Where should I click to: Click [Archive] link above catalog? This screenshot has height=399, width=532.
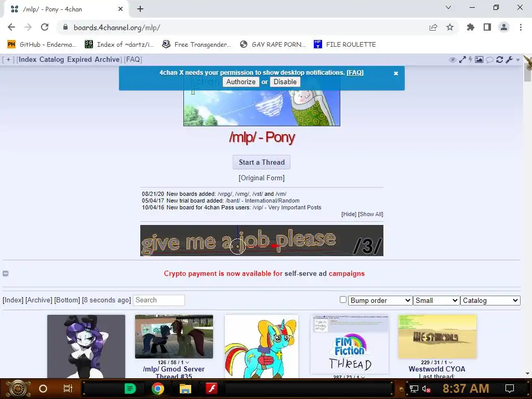click(38, 300)
